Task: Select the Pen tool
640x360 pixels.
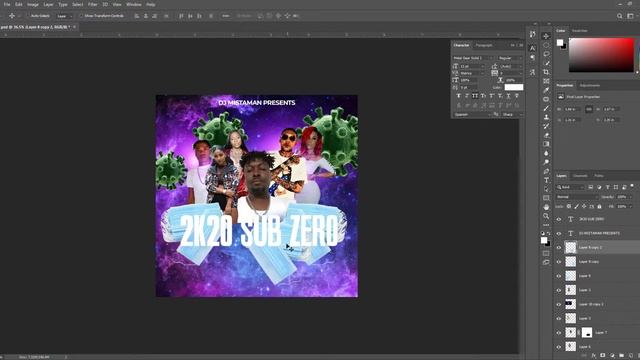Action: (546, 171)
